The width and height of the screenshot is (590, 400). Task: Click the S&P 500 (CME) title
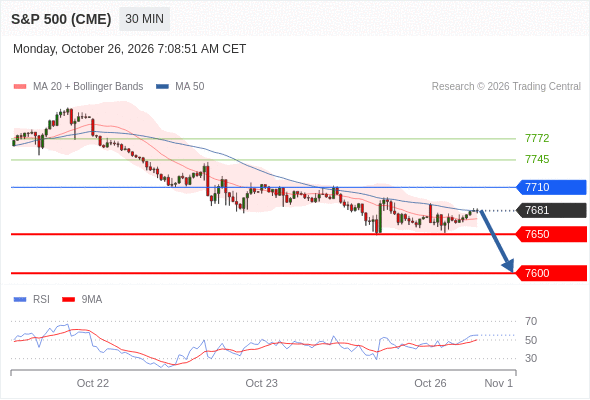[61, 19]
